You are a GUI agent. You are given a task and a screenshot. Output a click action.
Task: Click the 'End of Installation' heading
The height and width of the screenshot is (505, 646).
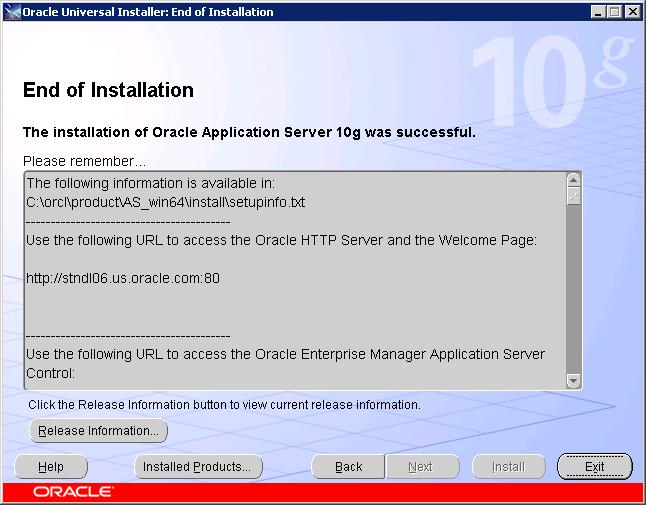(108, 90)
